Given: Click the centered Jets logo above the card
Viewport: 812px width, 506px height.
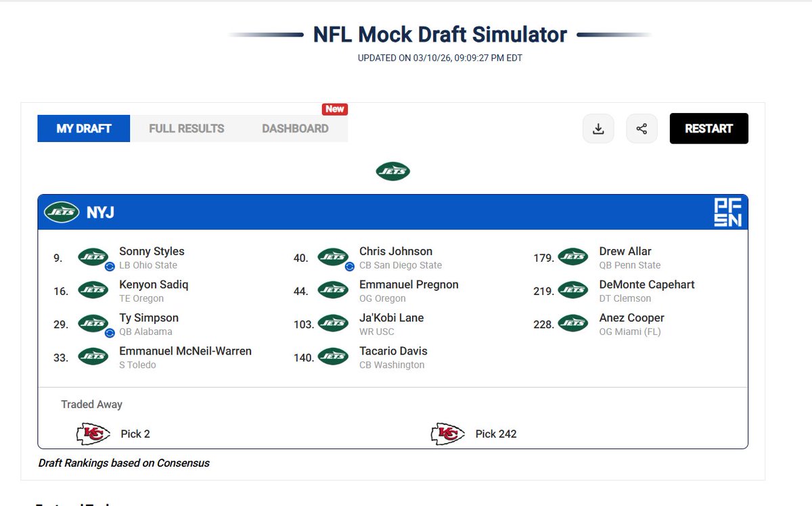Looking at the screenshot, I should [392, 171].
